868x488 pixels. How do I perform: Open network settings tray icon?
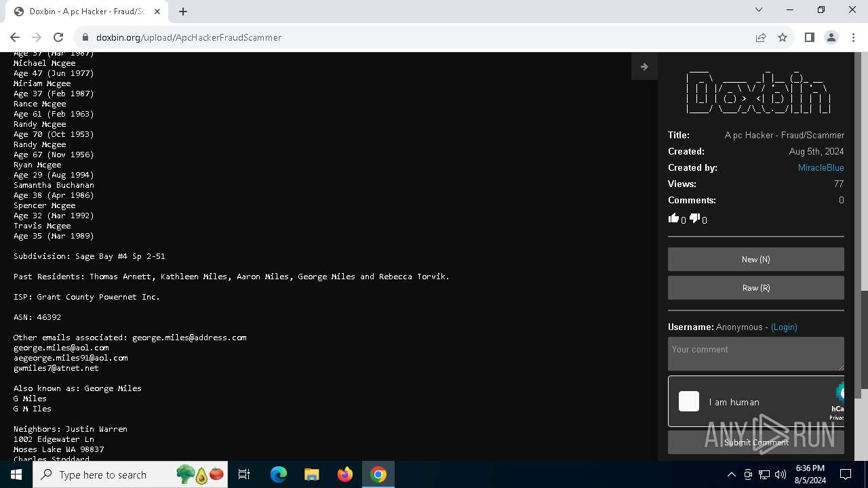[764, 474]
